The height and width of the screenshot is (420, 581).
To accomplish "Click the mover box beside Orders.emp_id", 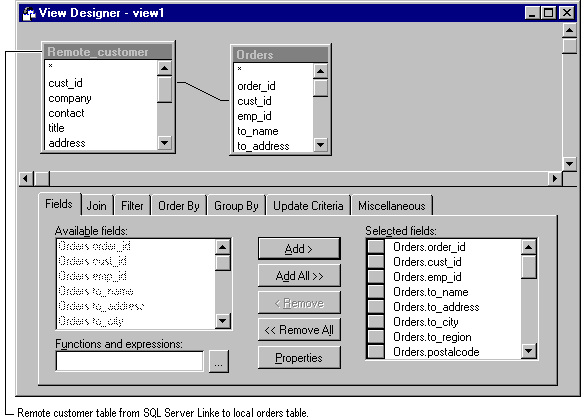I will point(376,277).
